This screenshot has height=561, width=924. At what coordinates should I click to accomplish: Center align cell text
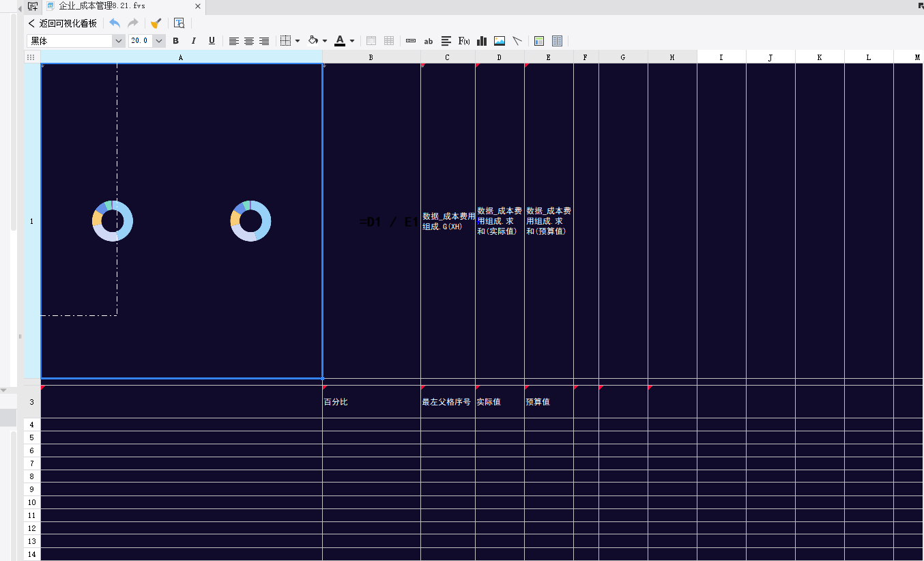point(249,41)
